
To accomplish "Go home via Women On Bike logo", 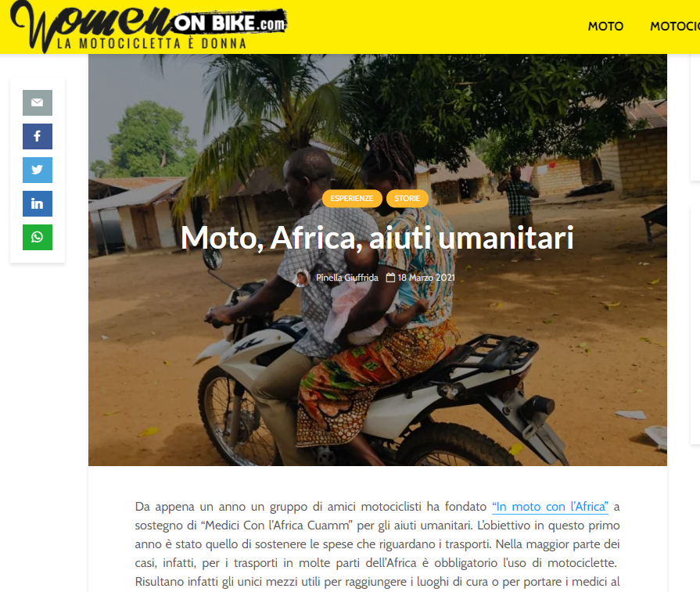I will tap(149, 26).
